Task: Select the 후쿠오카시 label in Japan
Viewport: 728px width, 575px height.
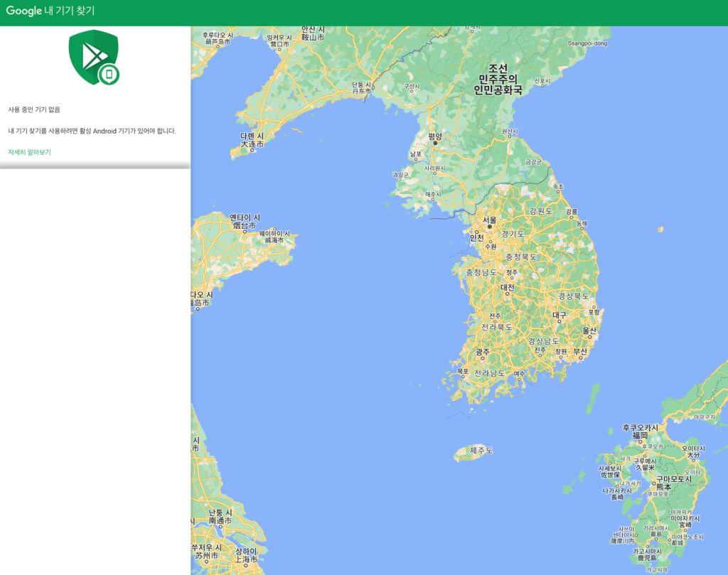Action: 640,428
